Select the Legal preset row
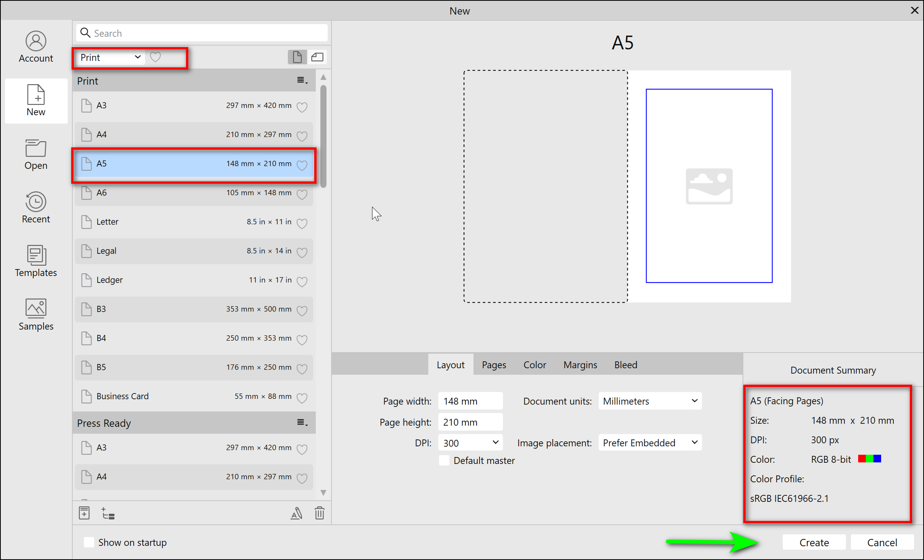This screenshot has width=924, height=560. point(194,251)
